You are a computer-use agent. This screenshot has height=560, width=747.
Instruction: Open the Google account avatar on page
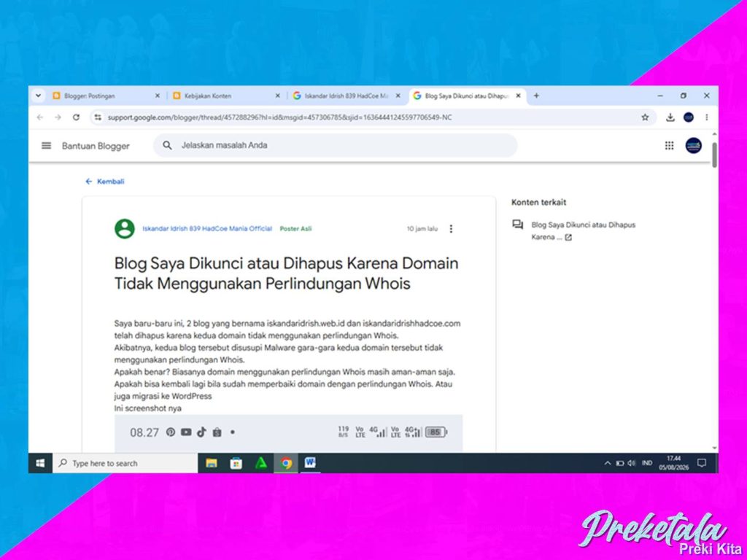coord(693,146)
